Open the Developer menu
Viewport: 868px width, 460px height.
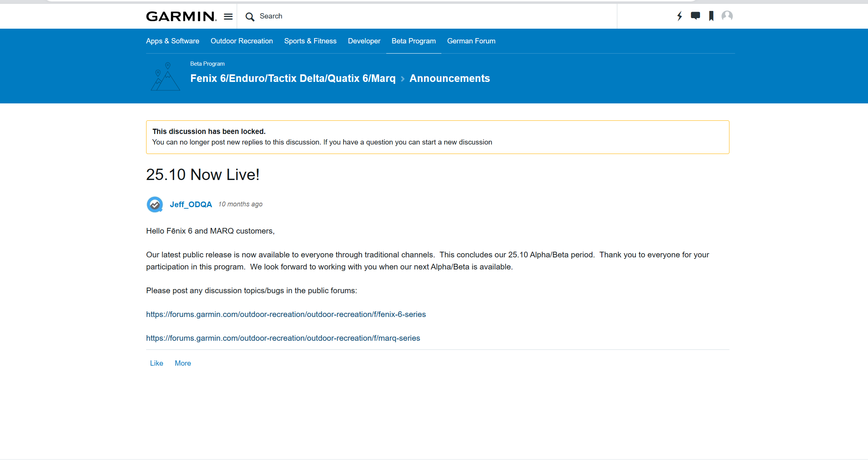[364, 41]
